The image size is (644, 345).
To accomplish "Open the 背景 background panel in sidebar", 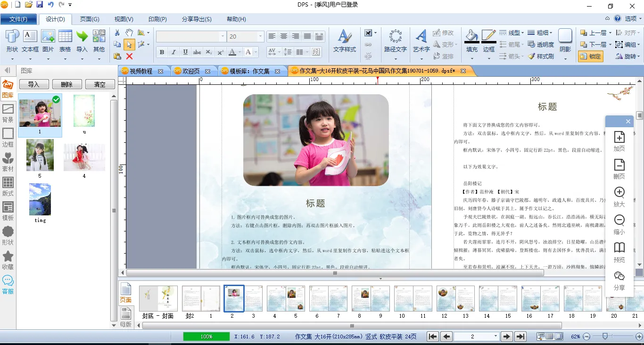I will point(8,113).
